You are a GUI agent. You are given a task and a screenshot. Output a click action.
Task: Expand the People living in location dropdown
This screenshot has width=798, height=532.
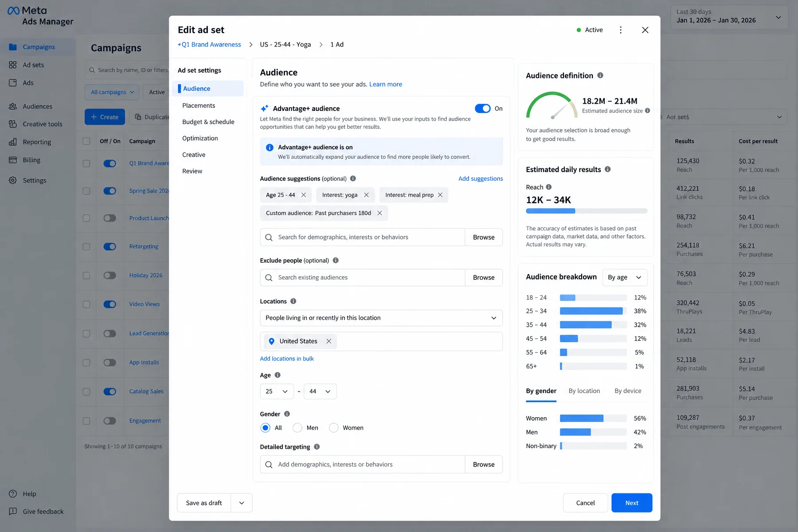[381, 318]
